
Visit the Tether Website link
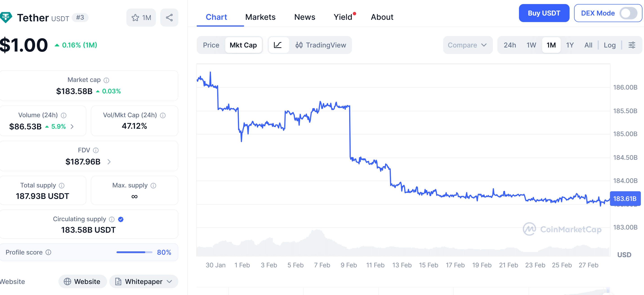83,281
